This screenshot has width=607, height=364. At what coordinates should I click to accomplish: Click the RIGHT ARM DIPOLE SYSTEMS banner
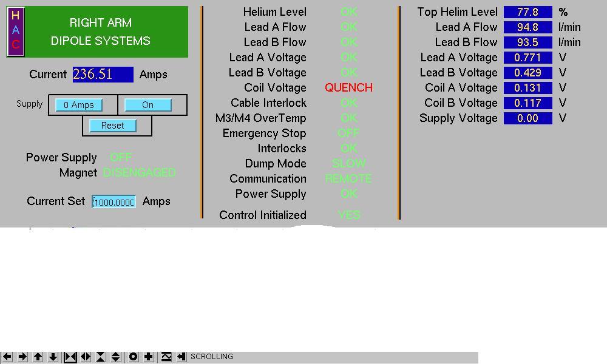(106, 32)
